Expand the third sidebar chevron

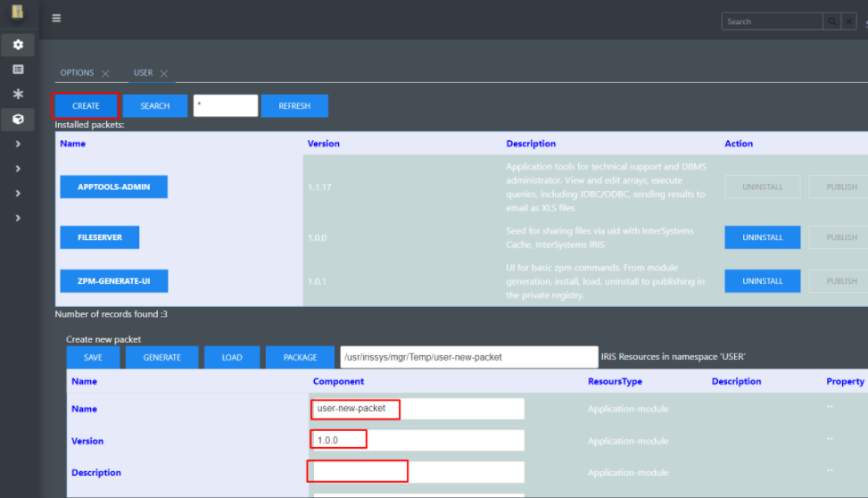(x=18, y=194)
